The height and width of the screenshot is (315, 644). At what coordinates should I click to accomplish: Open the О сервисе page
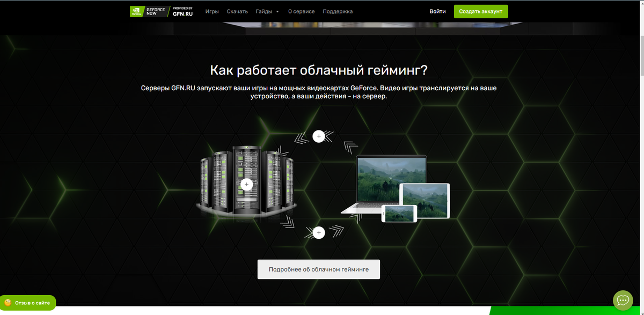(x=301, y=11)
